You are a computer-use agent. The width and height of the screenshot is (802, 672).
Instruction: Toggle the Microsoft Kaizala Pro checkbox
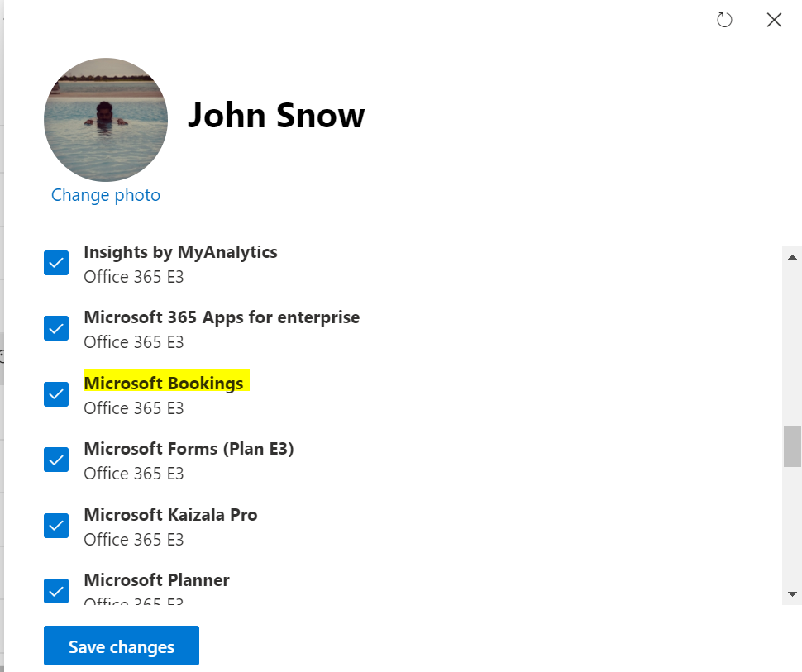tap(56, 526)
